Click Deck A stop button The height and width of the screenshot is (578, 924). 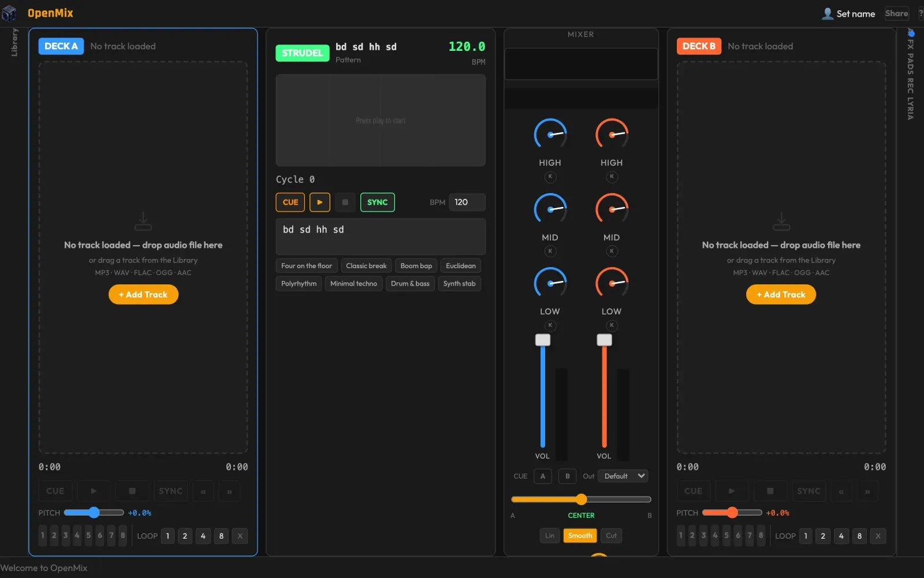(x=132, y=491)
